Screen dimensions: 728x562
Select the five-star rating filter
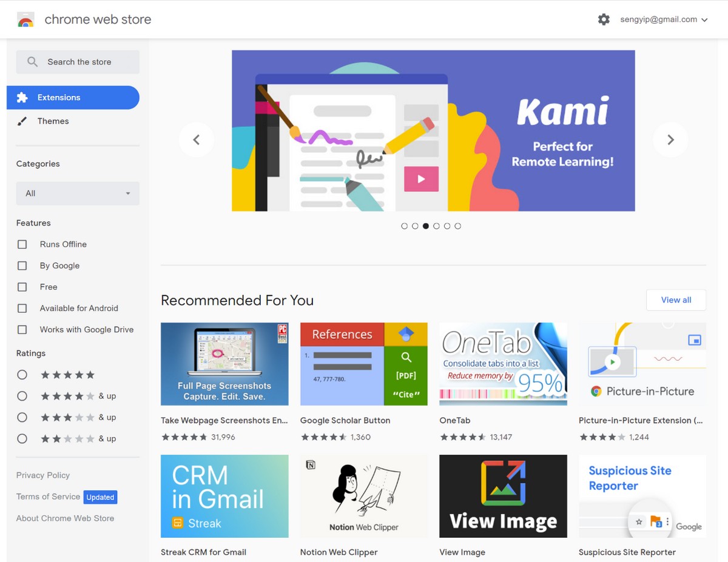22,375
